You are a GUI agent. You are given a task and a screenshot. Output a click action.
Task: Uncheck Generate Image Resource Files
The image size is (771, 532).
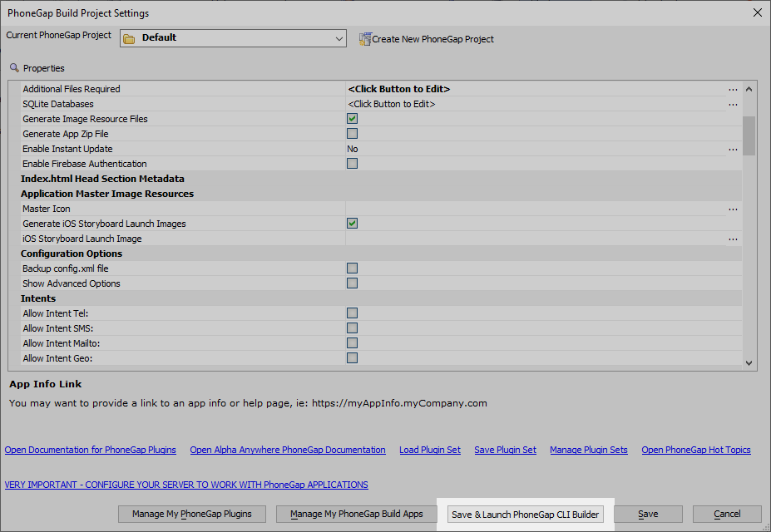coord(352,118)
